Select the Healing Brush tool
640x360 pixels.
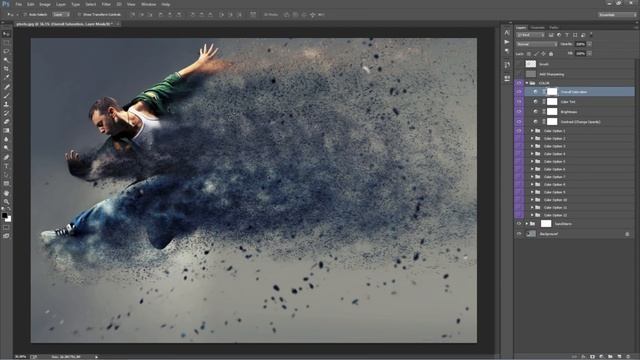click(6, 87)
